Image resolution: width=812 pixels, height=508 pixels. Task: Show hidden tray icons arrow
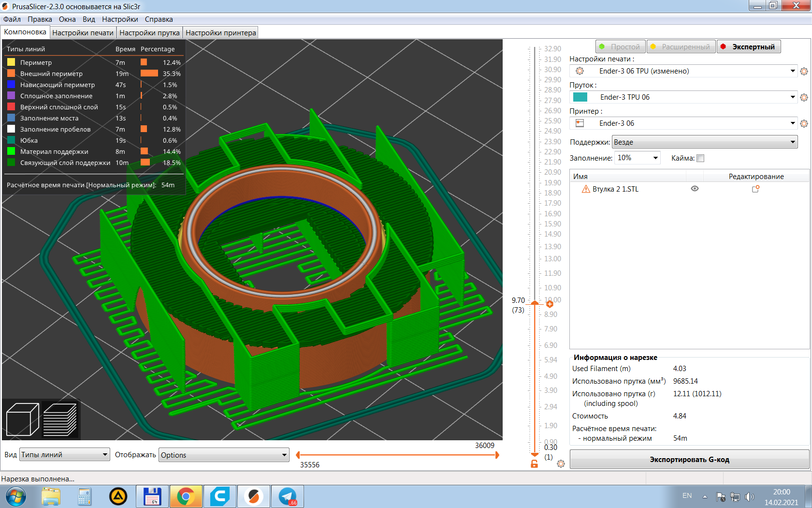(705, 497)
